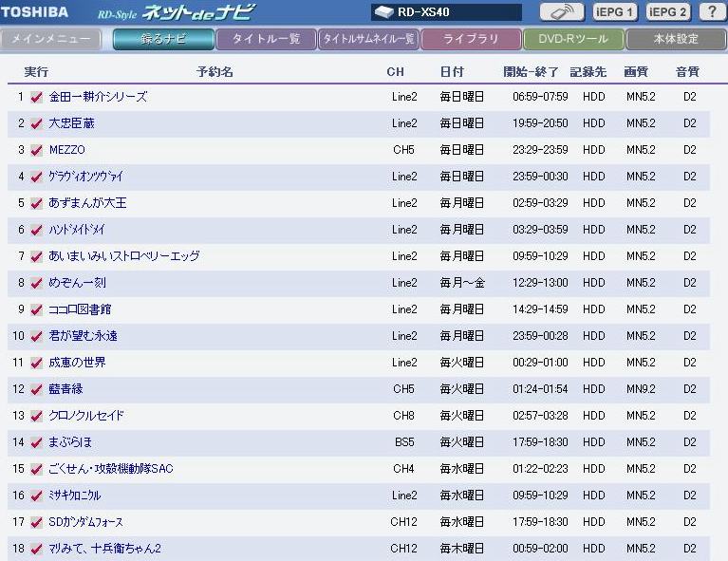
Task: Switch to the ライブラリ tab
Action: [471, 39]
